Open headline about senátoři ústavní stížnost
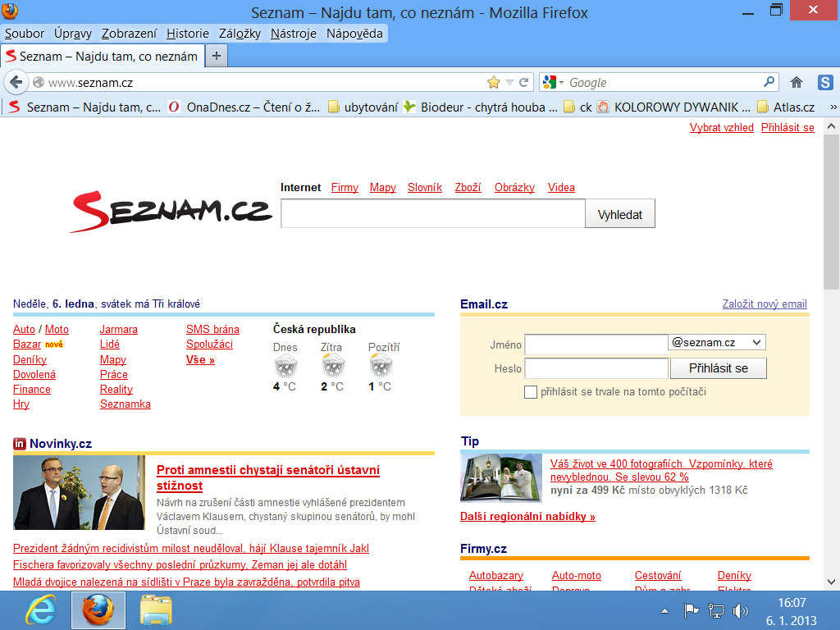The image size is (840, 630). 268,478
